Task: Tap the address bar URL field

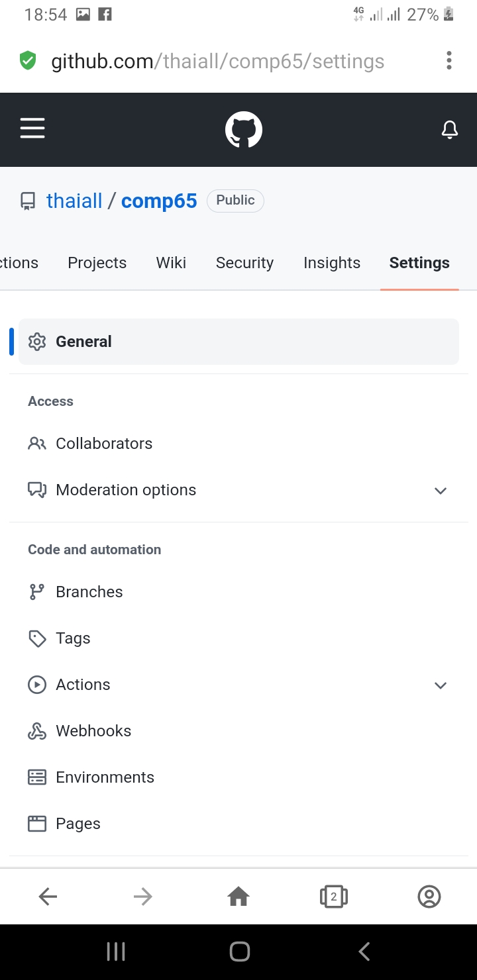Action: [x=218, y=62]
